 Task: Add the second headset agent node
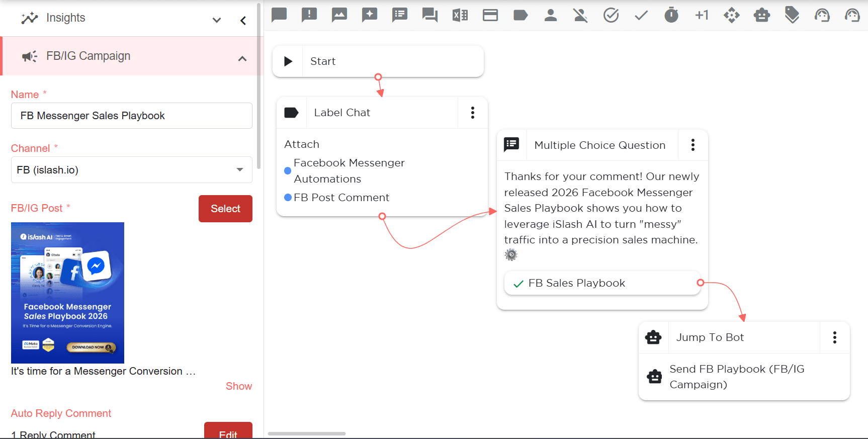(x=852, y=15)
